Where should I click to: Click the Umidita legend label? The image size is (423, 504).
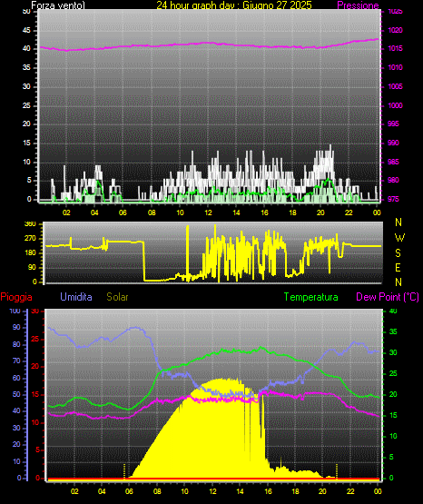pos(76,297)
